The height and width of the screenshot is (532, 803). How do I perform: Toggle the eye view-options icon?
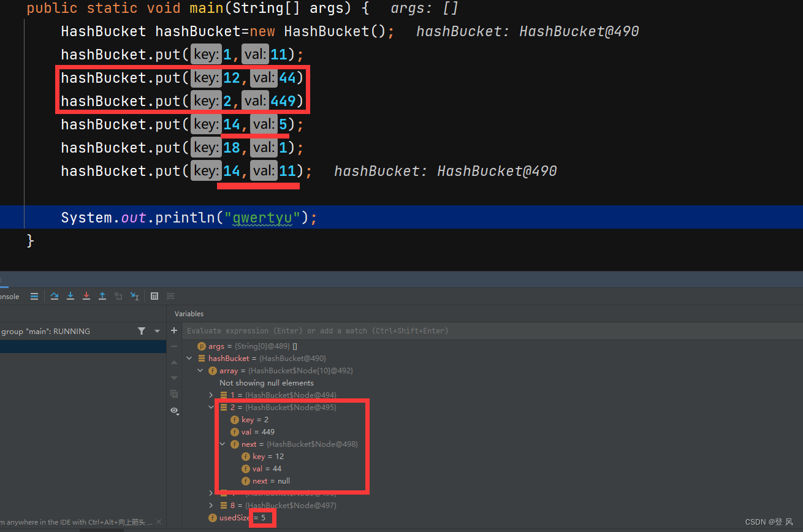[x=175, y=411]
